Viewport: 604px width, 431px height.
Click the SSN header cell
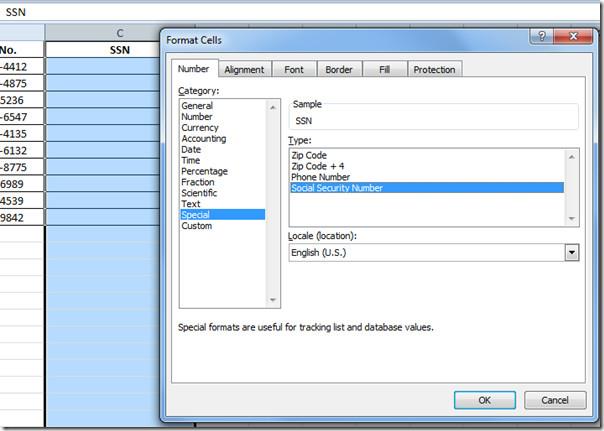point(120,49)
